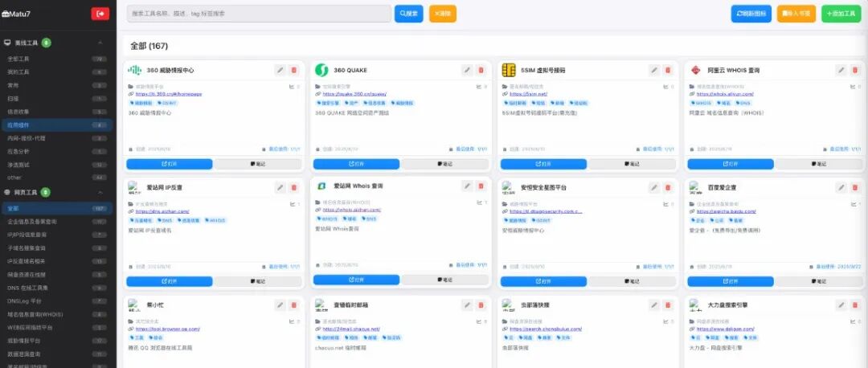
Task: Edit the 360 威胁情报中心 card with pencil icon
Action: click(280, 70)
